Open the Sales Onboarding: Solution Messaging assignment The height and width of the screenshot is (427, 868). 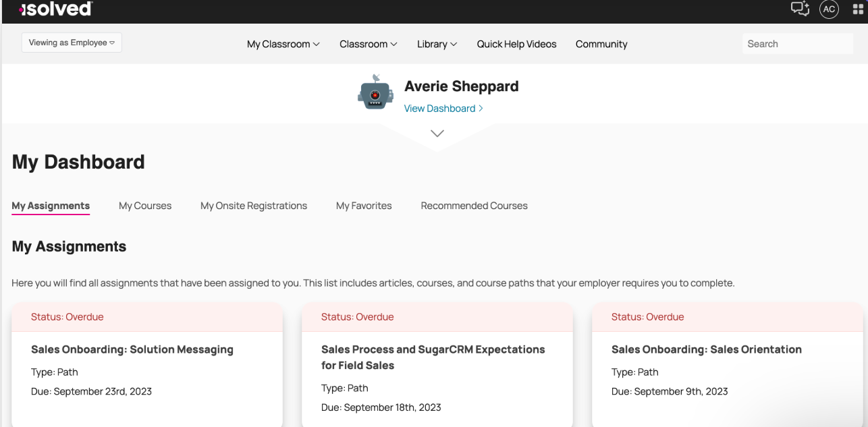coord(132,349)
